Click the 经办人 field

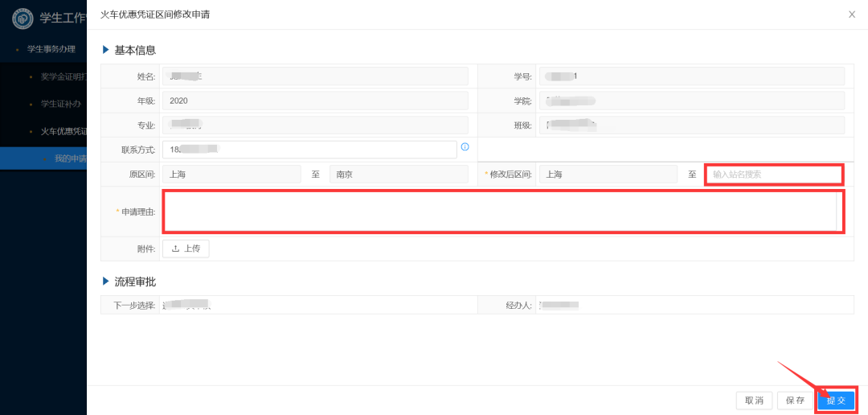tap(691, 305)
